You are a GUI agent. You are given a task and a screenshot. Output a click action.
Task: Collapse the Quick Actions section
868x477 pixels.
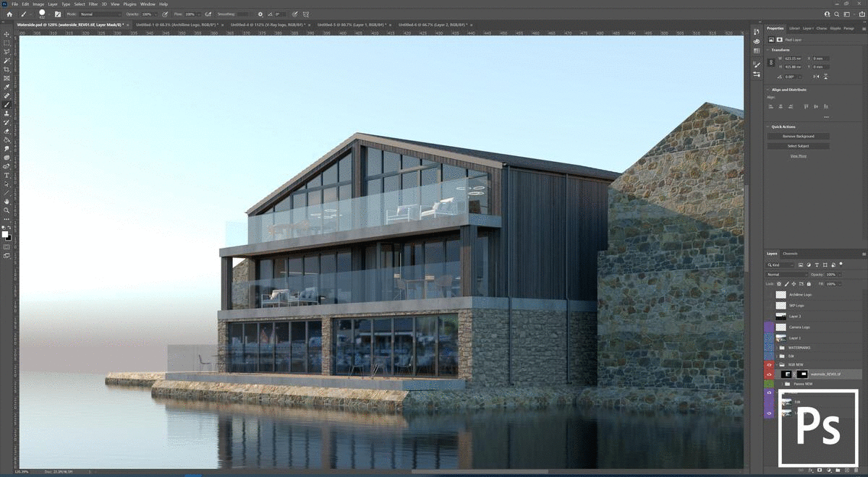[x=767, y=126]
